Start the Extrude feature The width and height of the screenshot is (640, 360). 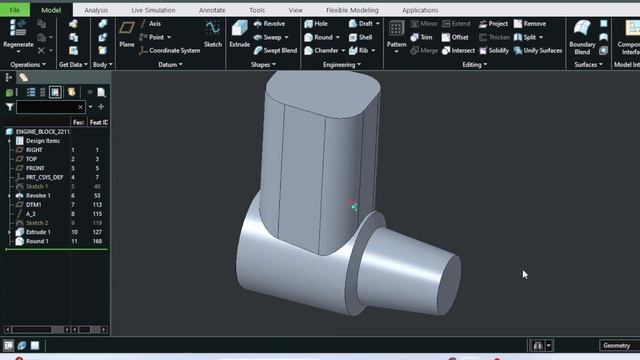click(240, 34)
